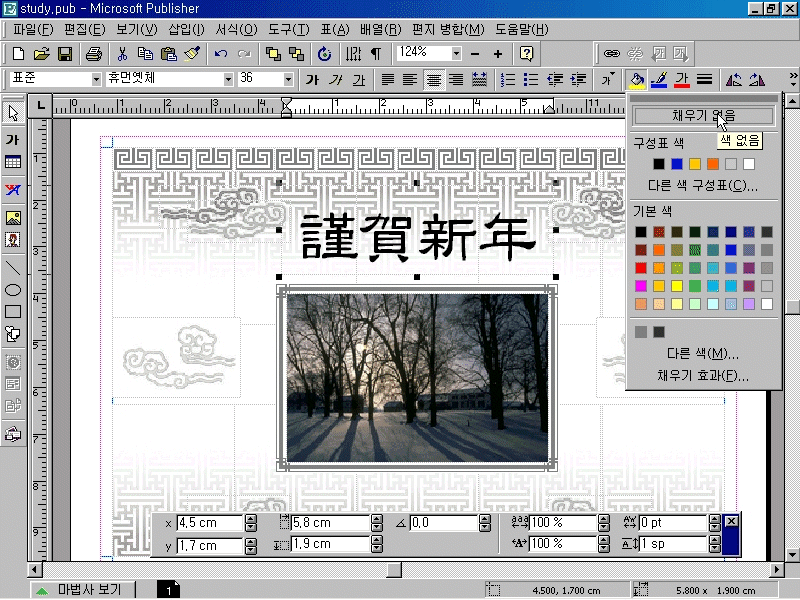Select the WordArt Frame tool
Image resolution: width=800 pixels, height=600 pixels.
coord(13,190)
